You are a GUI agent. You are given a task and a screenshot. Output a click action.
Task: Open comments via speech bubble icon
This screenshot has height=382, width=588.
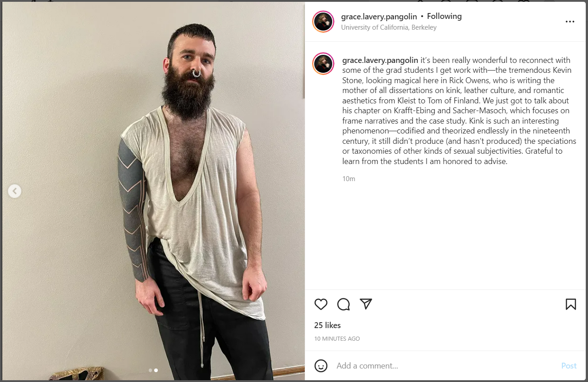[343, 304]
